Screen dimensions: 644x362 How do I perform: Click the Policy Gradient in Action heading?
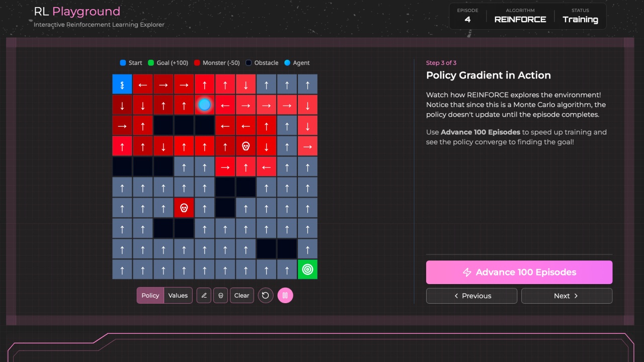coord(489,75)
